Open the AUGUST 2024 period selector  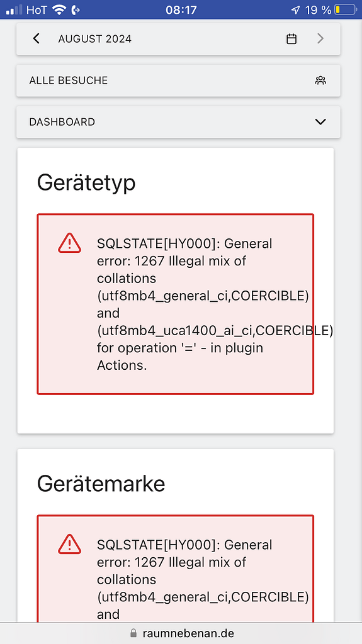click(x=95, y=39)
